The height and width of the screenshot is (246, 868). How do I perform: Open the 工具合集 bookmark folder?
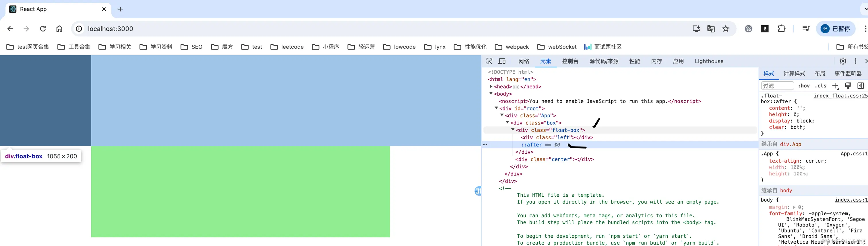click(x=74, y=47)
